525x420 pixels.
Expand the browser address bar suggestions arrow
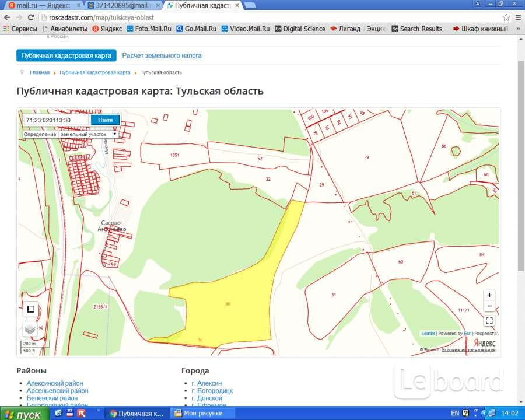pyautogui.click(x=507, y=17)
